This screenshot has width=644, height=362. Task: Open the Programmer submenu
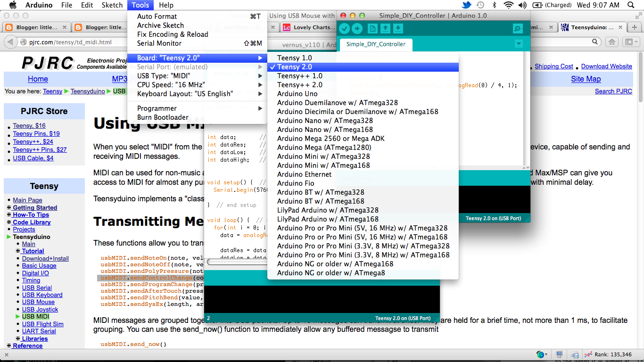click(197, 108)
